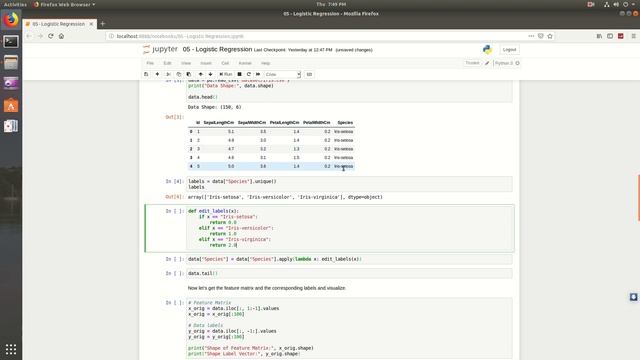Open Firefox from the dock
Screen dimensions: 640x360
coord(11,20)
